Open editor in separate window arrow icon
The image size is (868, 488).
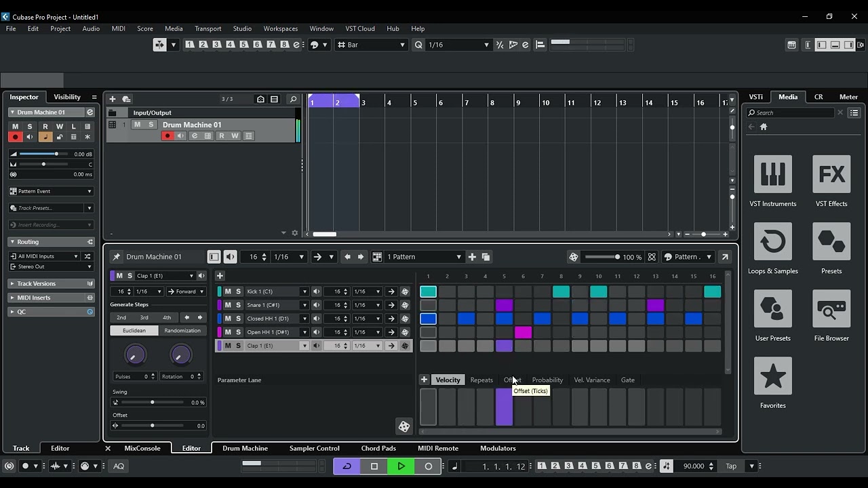(725, 257)
